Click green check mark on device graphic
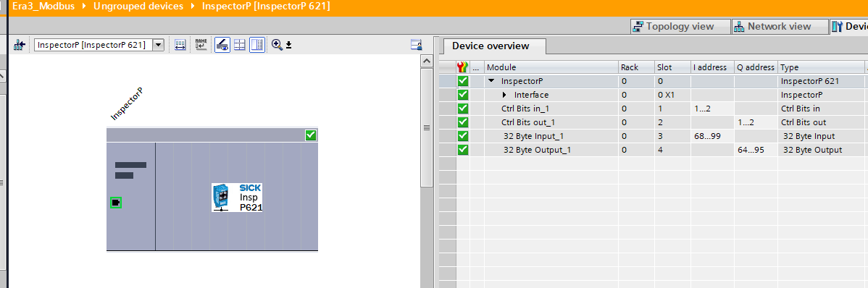 (x=311, y=135)
